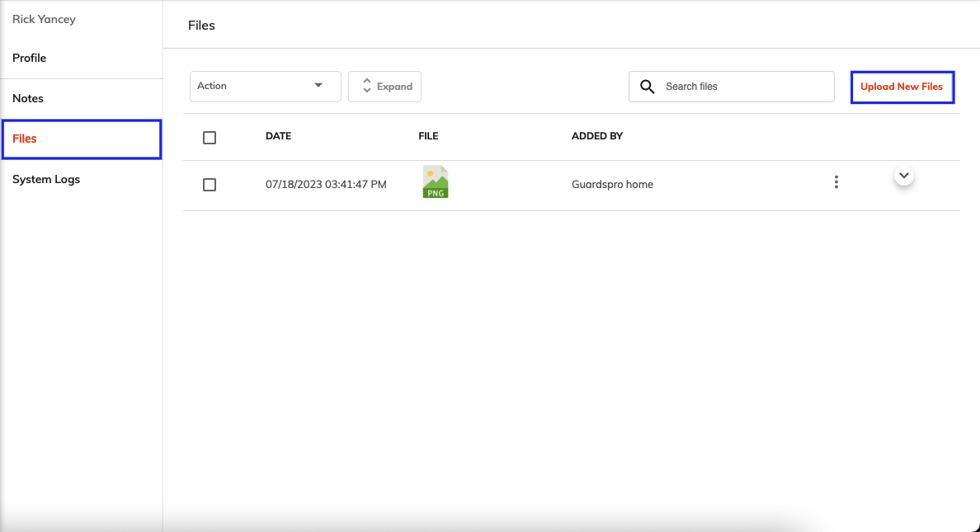This screenshot has width=980, height=532.
Task: Click Upload New Files button
Action: click(902, 87)
